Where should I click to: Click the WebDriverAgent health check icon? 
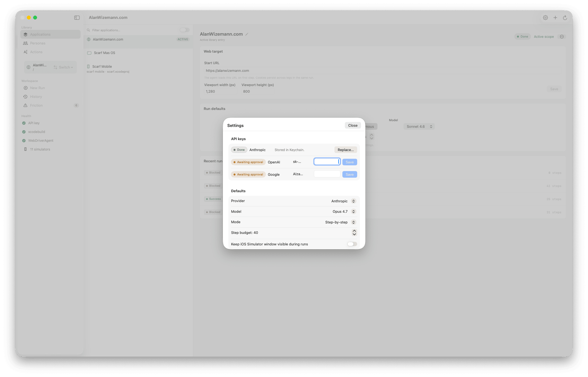(24, 141)
